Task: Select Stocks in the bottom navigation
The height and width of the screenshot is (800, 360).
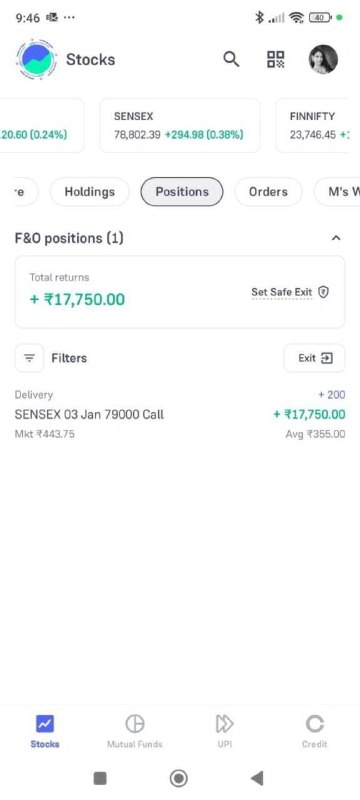Action: [45, 732]
